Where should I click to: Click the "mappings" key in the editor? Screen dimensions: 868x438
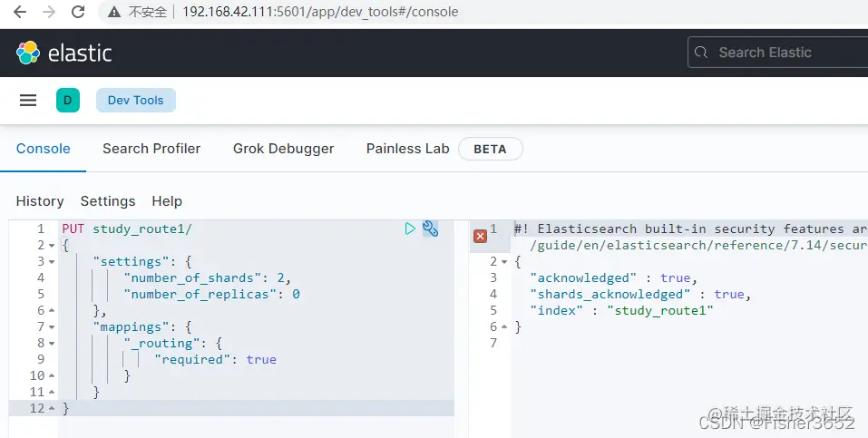tap(131, 326)
